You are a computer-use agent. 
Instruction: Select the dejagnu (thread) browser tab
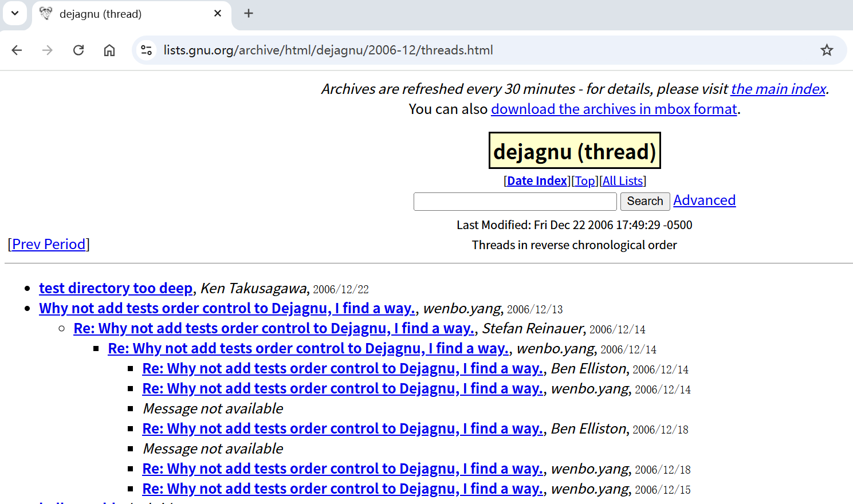[132, 14]
